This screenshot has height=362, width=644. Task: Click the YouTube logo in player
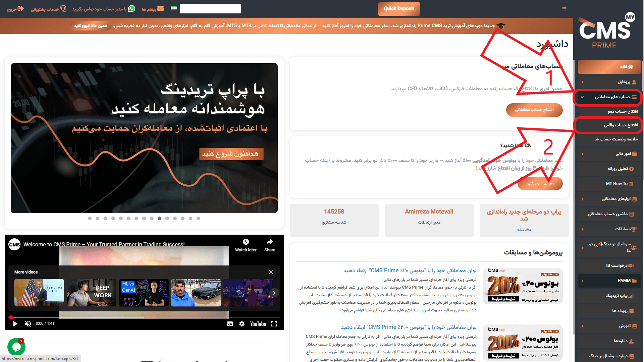click(x=258, y=324)
